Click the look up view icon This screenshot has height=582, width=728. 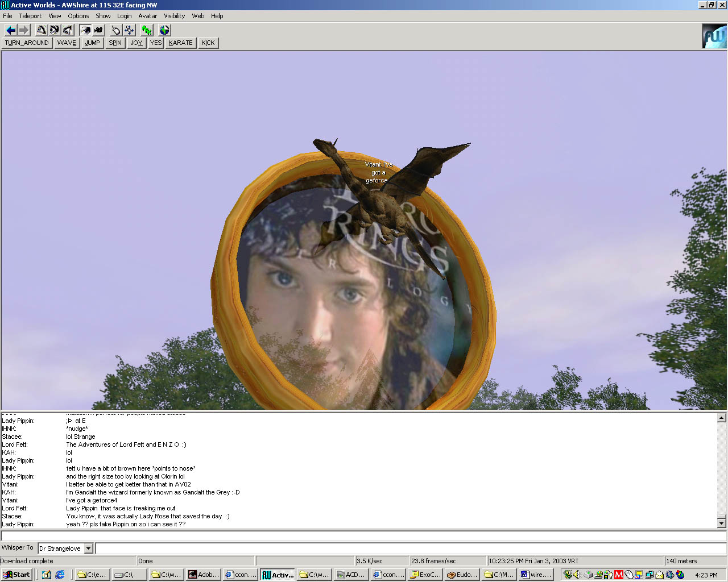pyautogui.click(x=42, y=30)
